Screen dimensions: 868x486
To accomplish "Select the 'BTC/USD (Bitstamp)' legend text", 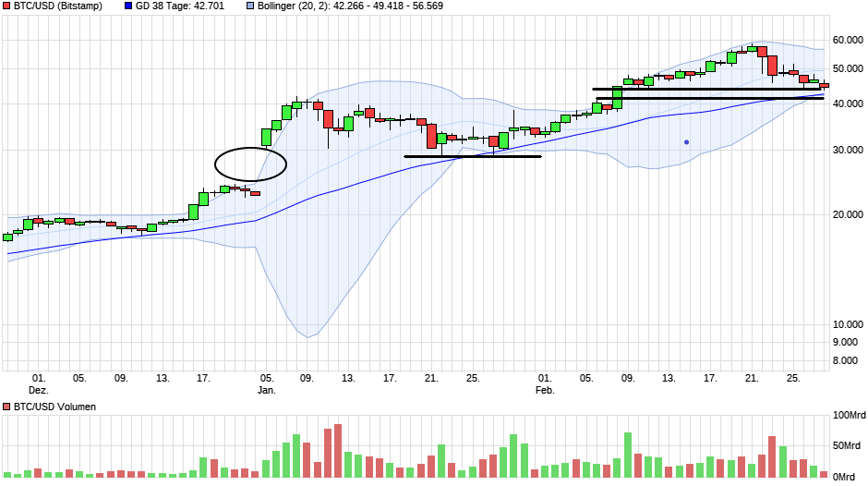I will 58,6.
